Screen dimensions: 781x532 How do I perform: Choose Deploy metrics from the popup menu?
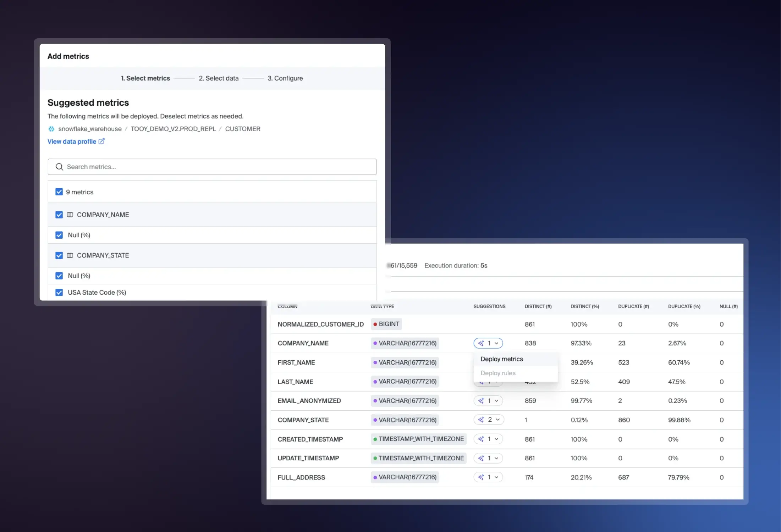coord(501,359)
